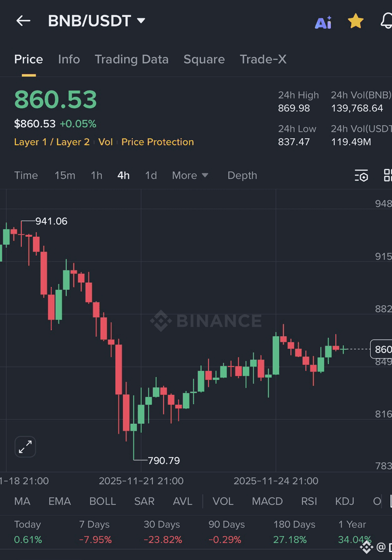Switch to the Depth chart
Viewport: 392px width, 560px height.
[242, 176]
